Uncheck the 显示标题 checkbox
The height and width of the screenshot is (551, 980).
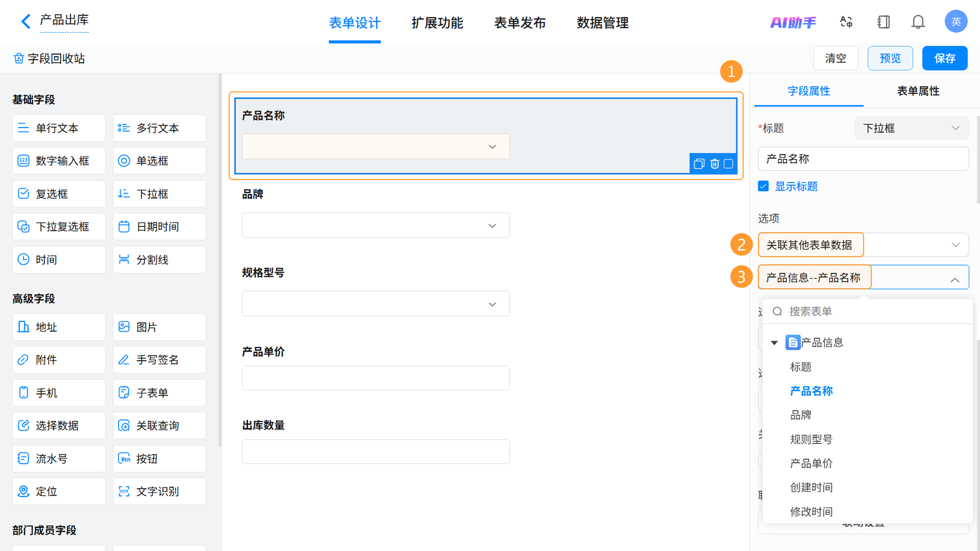(763, 186)
